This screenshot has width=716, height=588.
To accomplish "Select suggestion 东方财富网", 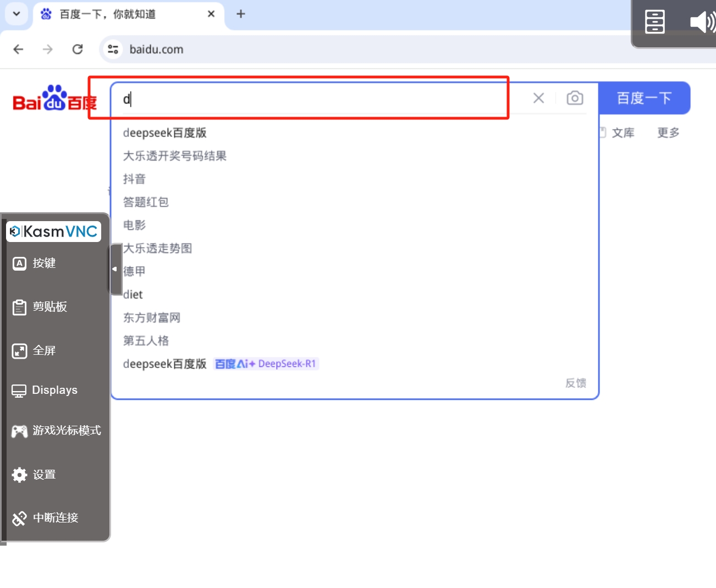I will tap(152, 317).
